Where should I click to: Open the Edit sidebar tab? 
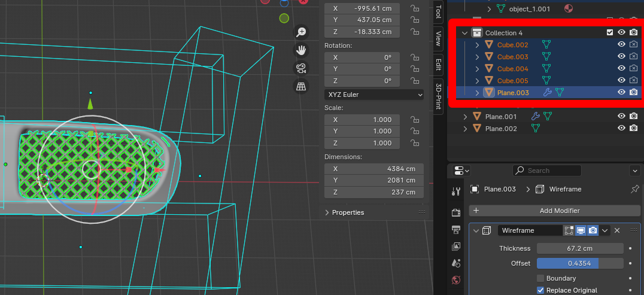click(x=438, y=65)
